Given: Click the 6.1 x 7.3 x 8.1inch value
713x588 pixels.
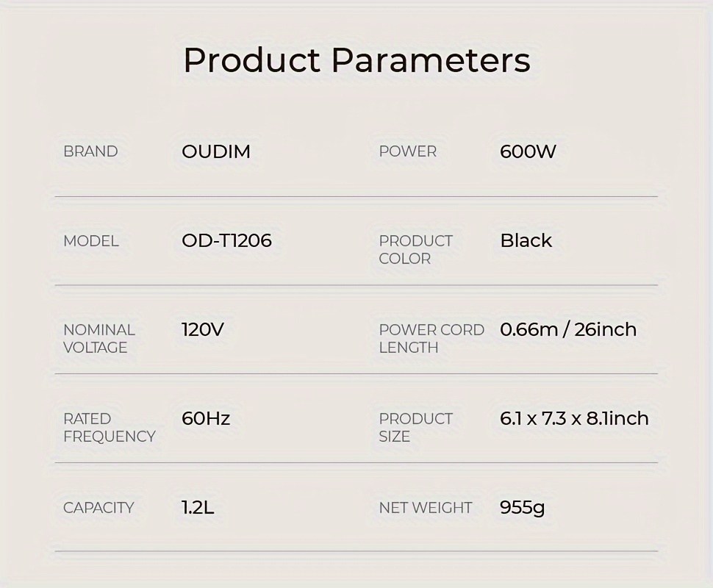Looking at the screenshot, I should (x=574, y=418).
